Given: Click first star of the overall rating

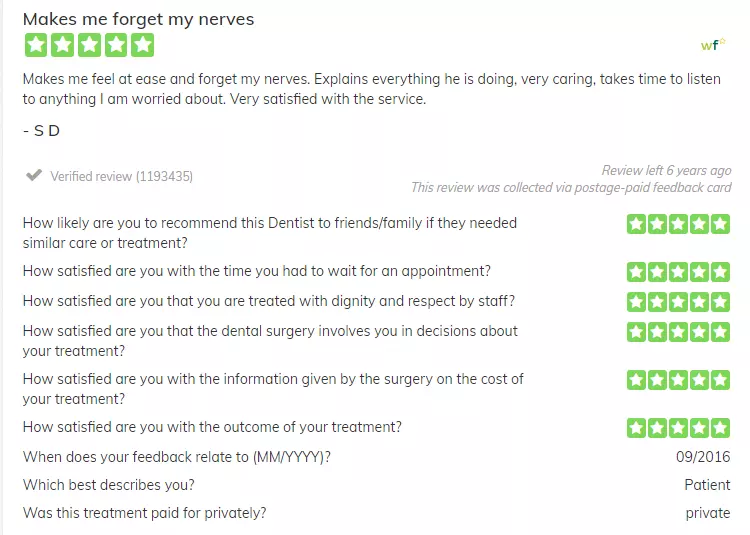Looking at the screenshot, I should 36,45.
